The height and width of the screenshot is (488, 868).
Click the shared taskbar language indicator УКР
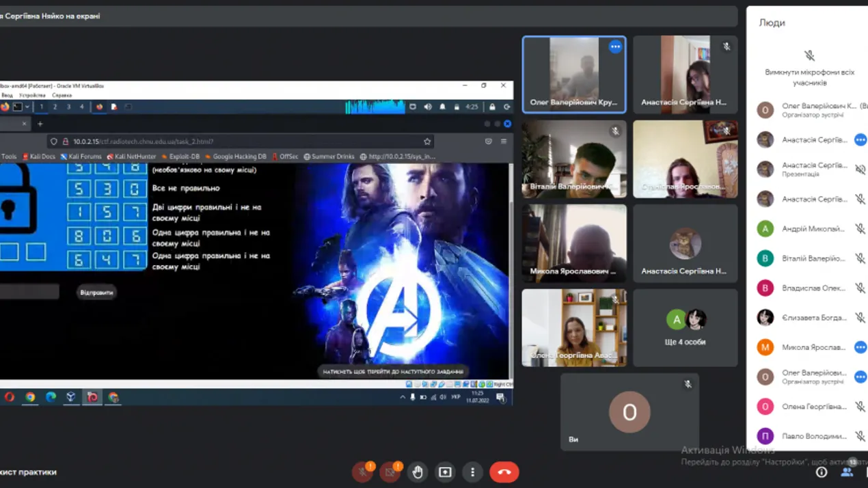point(456,397)
